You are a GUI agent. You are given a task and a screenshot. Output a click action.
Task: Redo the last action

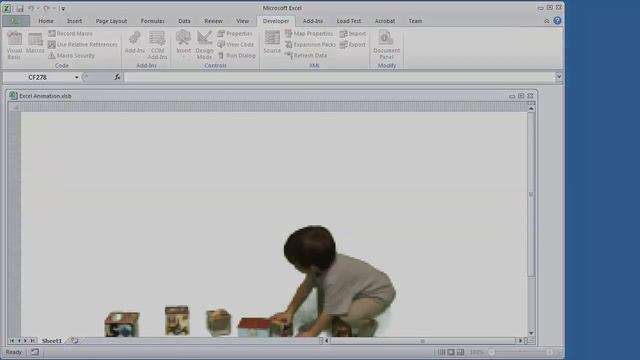pyautogui.click(x=47, y=8)
